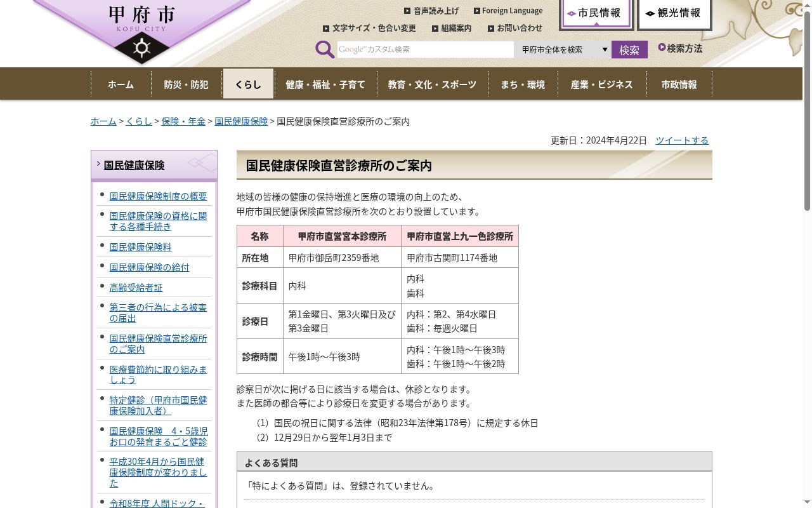Viewport: 812px width, 508px height.
Task: Open the 国民健康保険の給付 sidebar link
Action: [149, 267]
